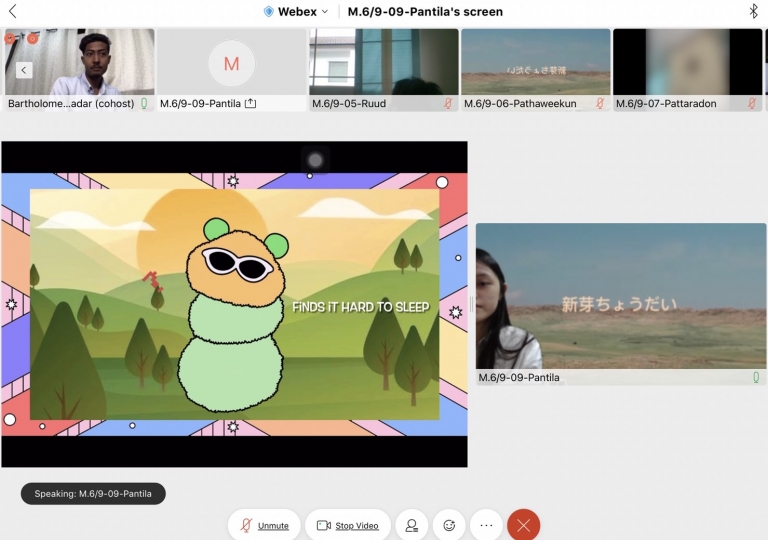Click the red recording indicator on the cohost tile
This screenshot has width=768, height=540.
[x=32, y=38]
